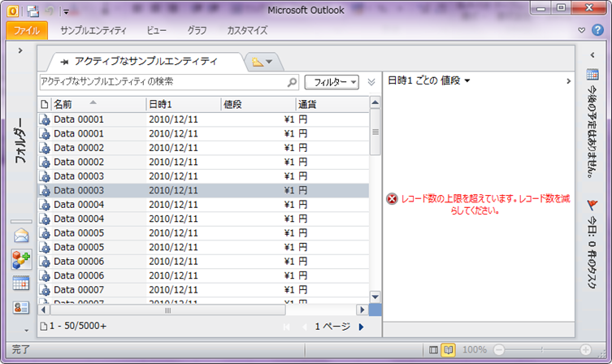The width and height of the screenshot is (612, 364).
Task: Click the Send/Receive quick access icon
Action: [33, 11]
